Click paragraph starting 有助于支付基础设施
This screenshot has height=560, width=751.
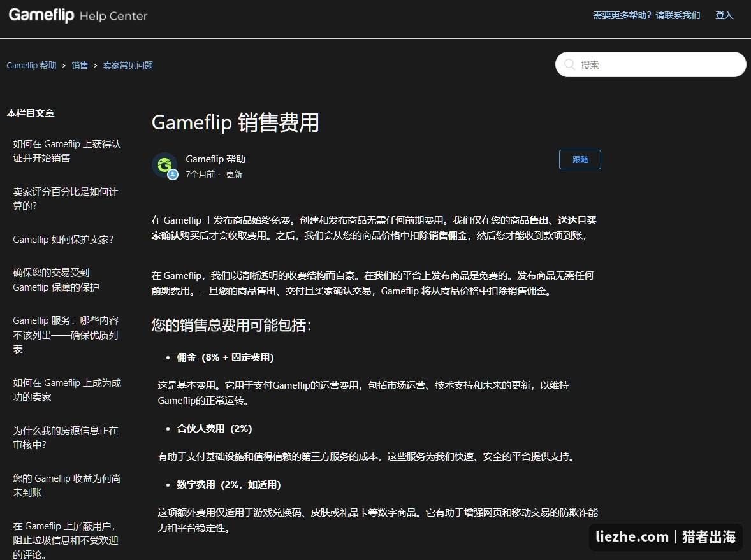click(x=368, y=457)
